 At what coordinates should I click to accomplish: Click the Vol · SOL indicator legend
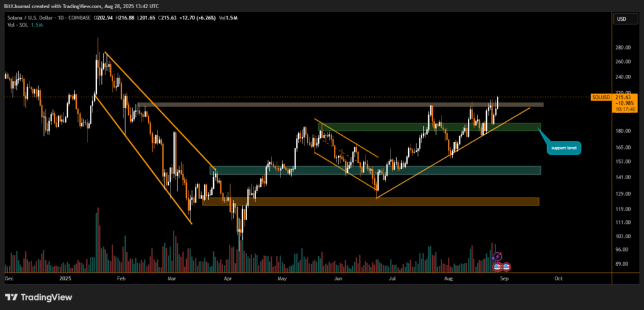click(20, 27)
